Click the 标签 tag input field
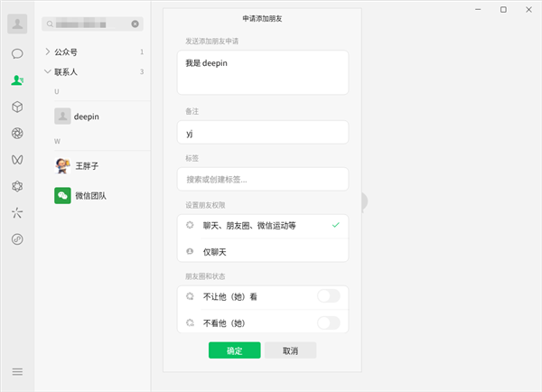 coord(263,179)
